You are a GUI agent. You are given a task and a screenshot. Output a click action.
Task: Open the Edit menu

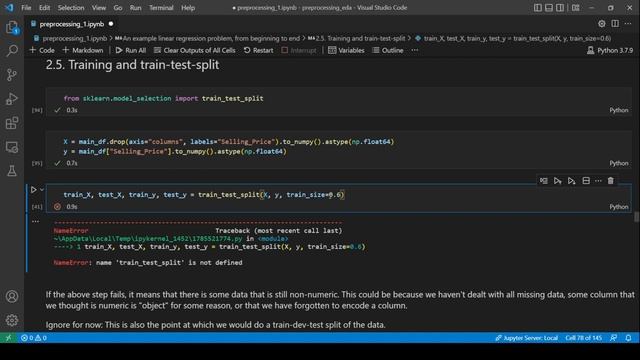[x=44, y=8]
